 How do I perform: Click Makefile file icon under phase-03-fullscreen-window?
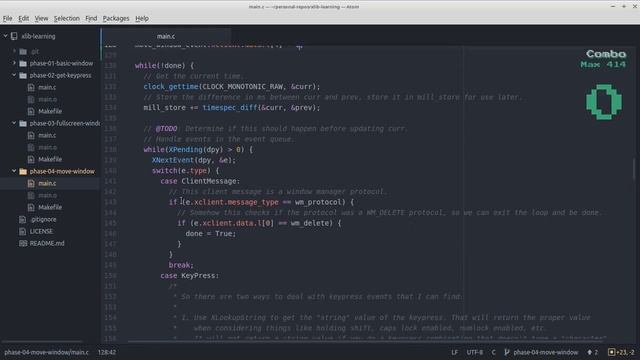(31, 159)
